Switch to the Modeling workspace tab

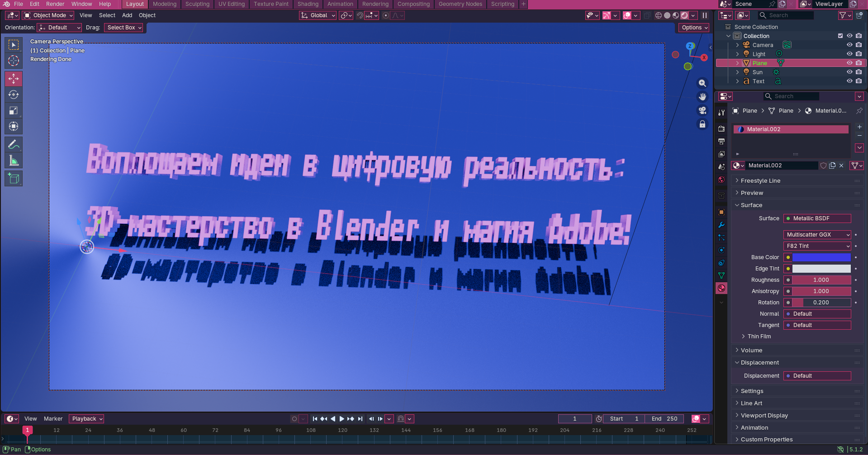pos(165,4)
